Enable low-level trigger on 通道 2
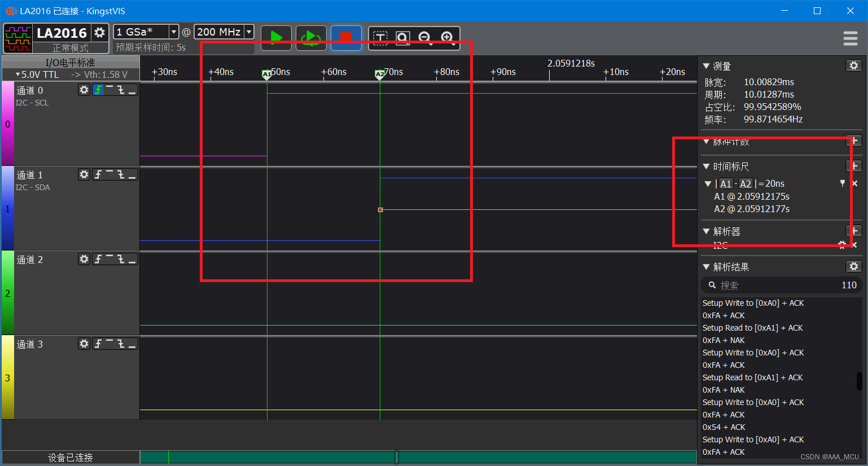This screenshot has height=466, width=868. coord(132,259)
